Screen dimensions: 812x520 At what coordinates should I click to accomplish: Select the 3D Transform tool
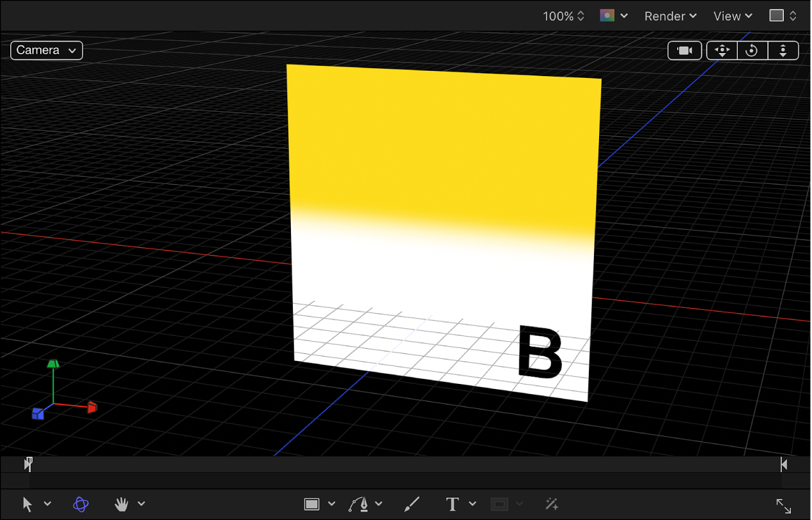coord(80,503)
